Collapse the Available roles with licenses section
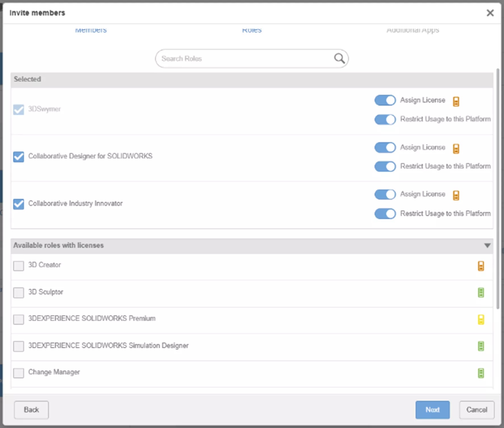Viewport: 504px width, 428px height. point(487,246)
